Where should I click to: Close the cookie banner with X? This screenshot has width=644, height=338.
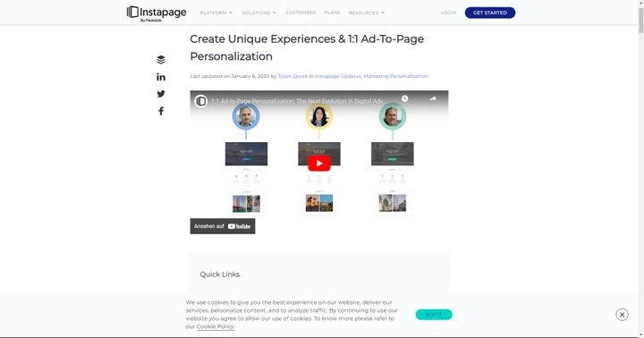[622, 315]
